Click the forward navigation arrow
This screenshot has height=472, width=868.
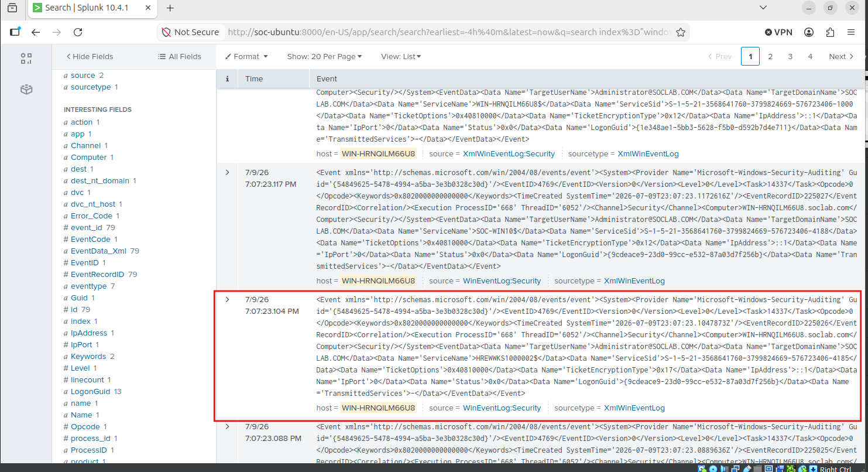(57, 32)
